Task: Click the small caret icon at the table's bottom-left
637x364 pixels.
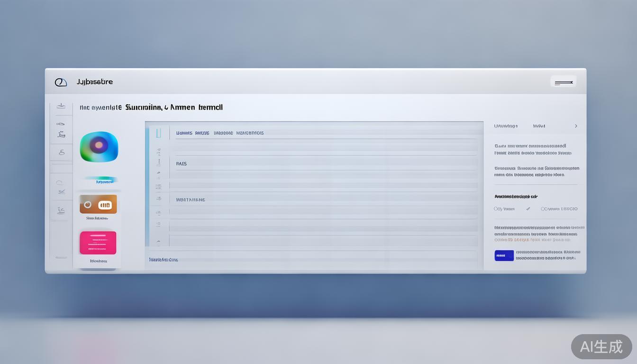Action: [x=158, y=242]
